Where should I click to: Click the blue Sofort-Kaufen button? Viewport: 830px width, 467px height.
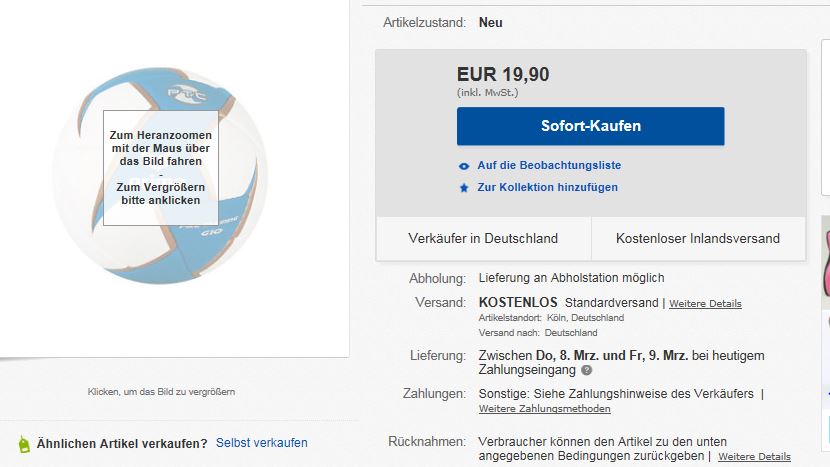tap(591, 126)
